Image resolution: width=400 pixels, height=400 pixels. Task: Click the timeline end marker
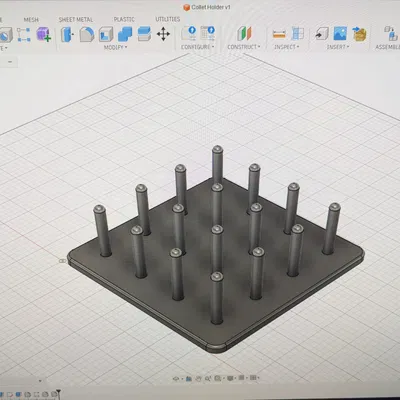click(x=58, y=394)
